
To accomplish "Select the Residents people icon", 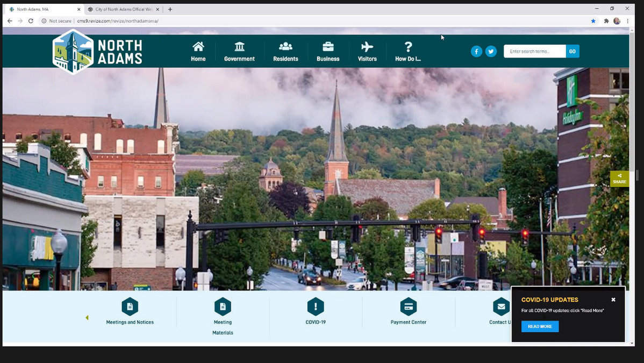I will point(285,47).
